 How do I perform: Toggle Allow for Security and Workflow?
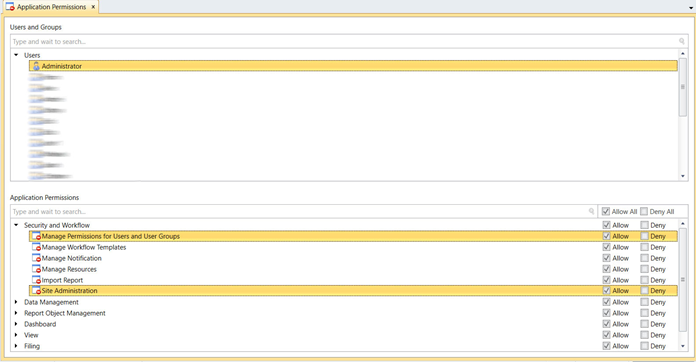pos(606,225)
